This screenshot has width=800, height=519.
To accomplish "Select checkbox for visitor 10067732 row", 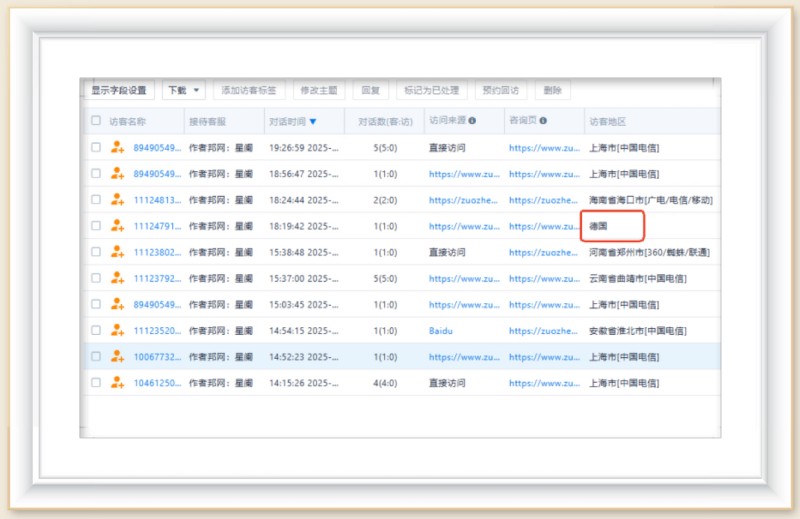I will (96, 356).
